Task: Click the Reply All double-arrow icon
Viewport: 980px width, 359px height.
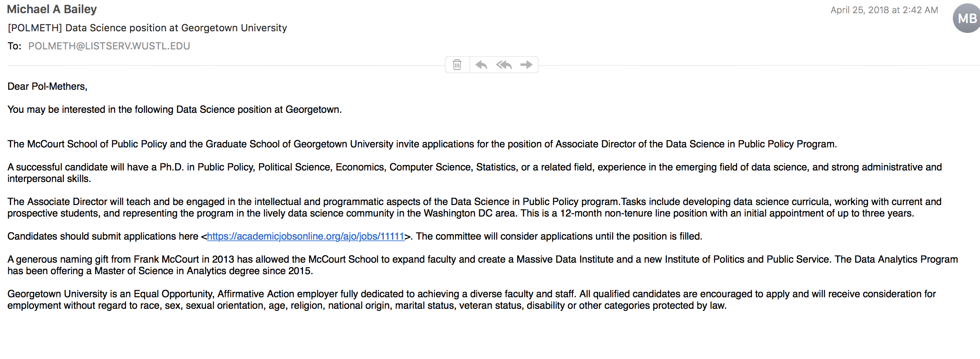Action: [504, 65]
